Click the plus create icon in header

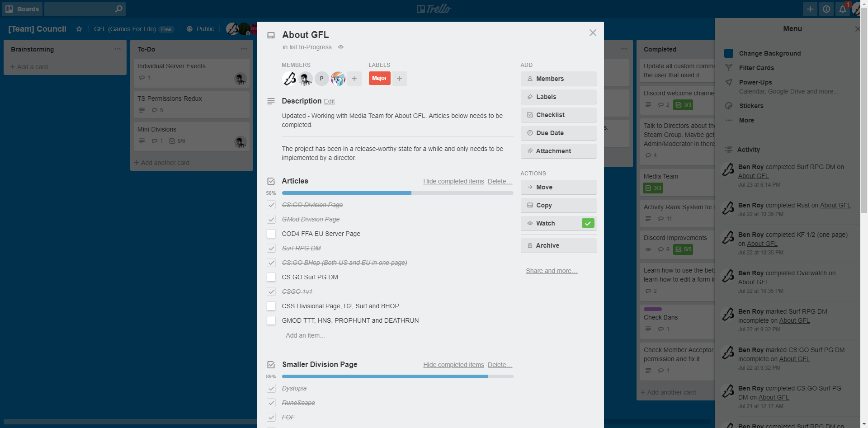point(810,9)
